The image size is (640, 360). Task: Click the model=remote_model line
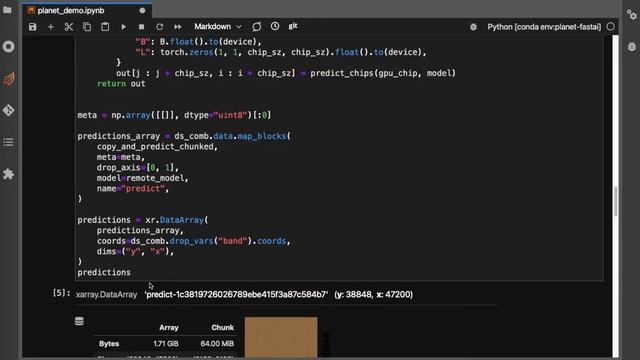point(142,178)
